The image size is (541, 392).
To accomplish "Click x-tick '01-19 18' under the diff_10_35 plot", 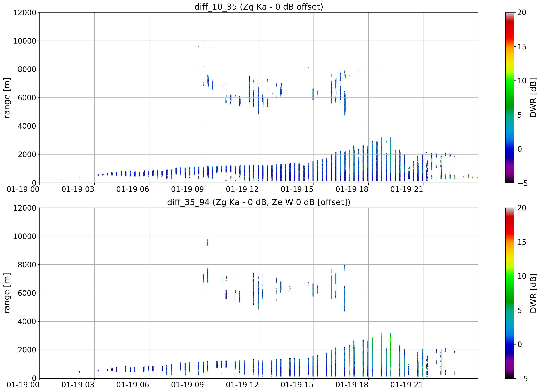I will (352, 189).
